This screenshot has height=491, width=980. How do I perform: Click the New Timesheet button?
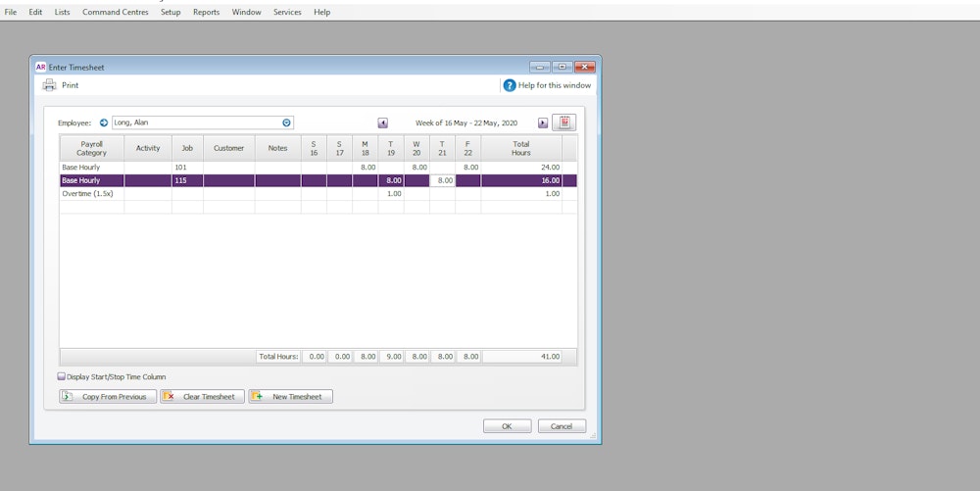[291, 397]
